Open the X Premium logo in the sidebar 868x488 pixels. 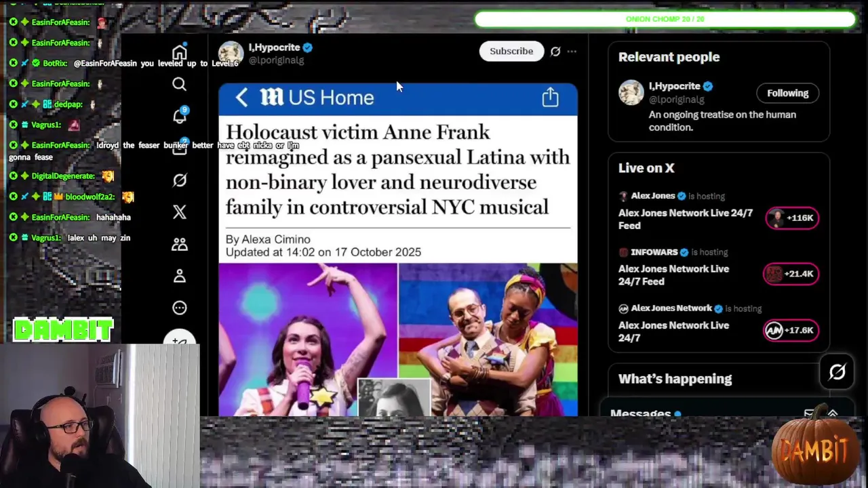coord(179,212)
